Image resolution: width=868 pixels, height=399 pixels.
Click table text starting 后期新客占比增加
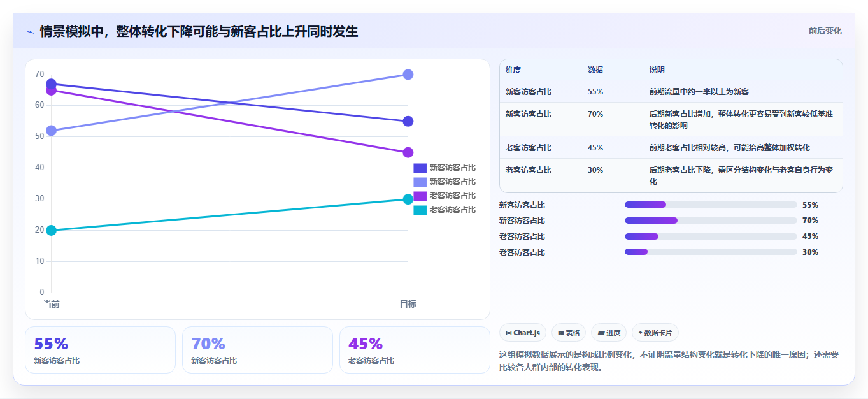coord(741,119)
